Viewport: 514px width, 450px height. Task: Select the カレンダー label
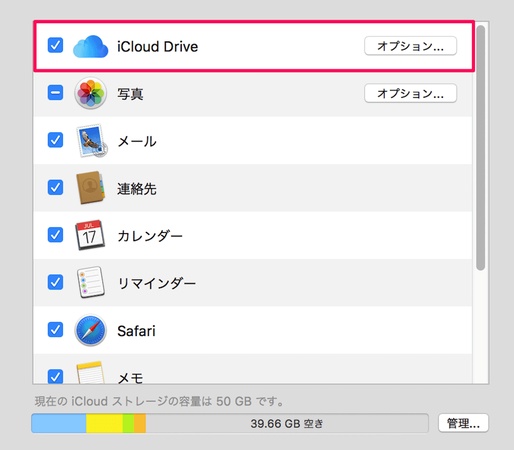pyautogui.click(x=150, y=236)
